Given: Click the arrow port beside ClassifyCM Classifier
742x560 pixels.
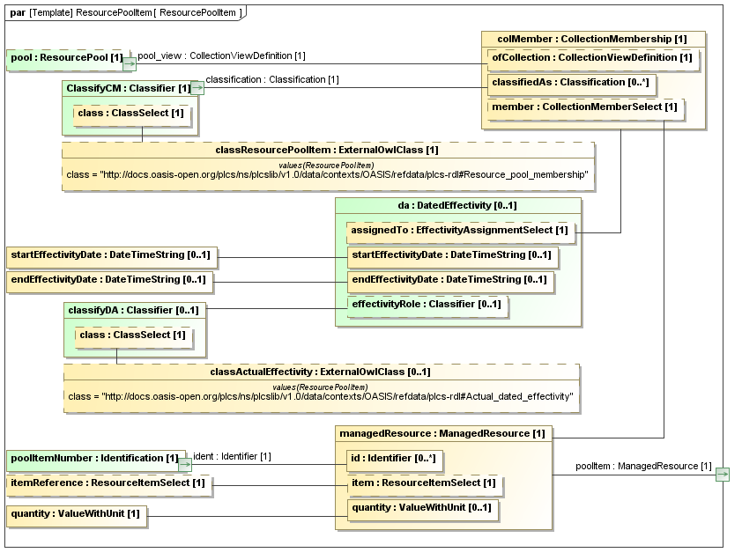Looking at the screenshot, I should [x=198, y=87].
